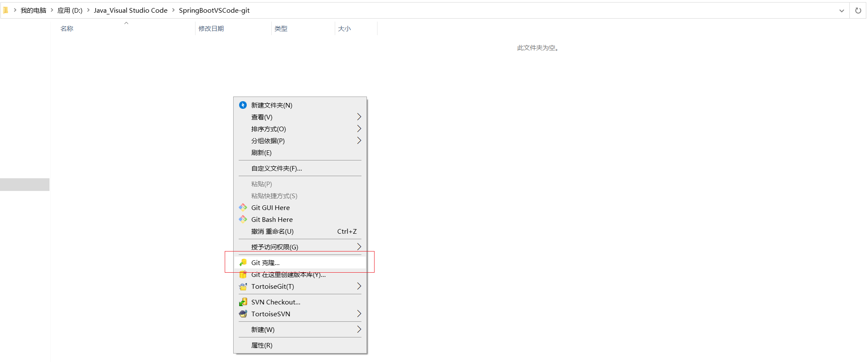Choose 新建文件夹(N) from context menu
868x362 pixels.
[300, 105]
